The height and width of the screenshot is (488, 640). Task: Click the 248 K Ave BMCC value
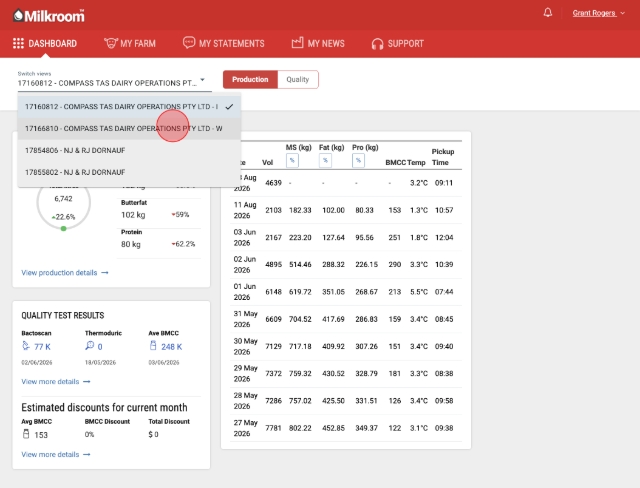tap(171, 347)
